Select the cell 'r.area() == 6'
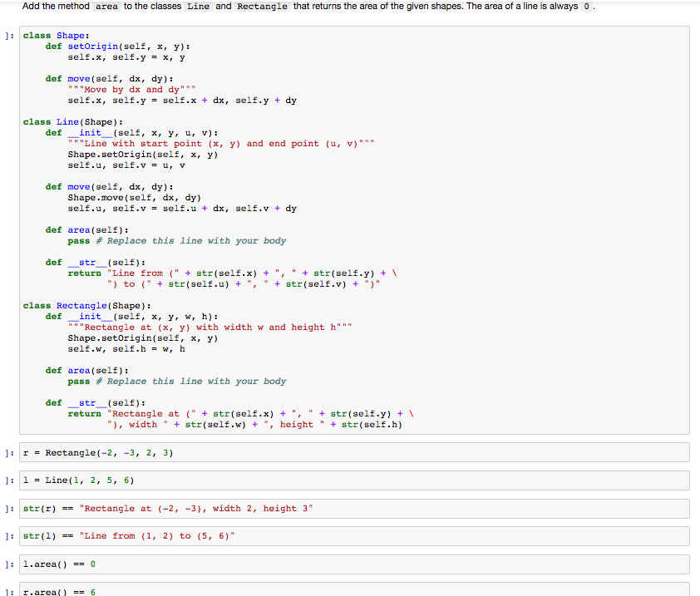This screenshot has height=596, width=700. coord(354,589)
